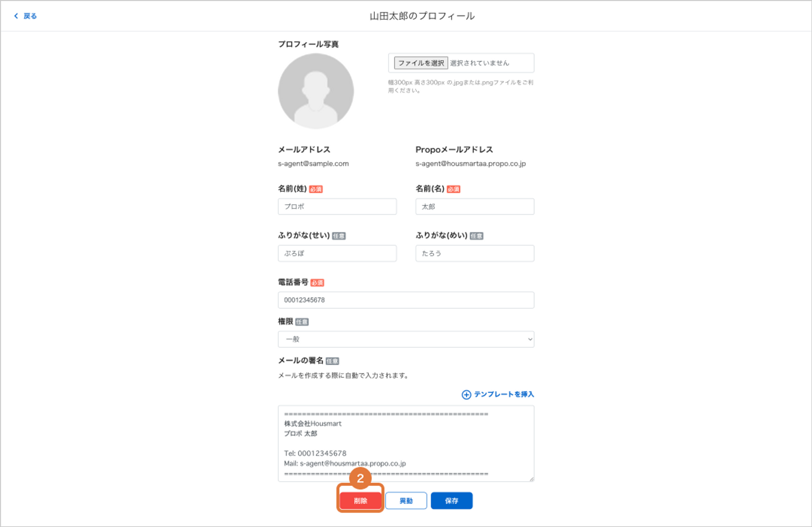Click the plus icon for template insert
Viewport: 812px width, 527px height.
pos(466,395)
